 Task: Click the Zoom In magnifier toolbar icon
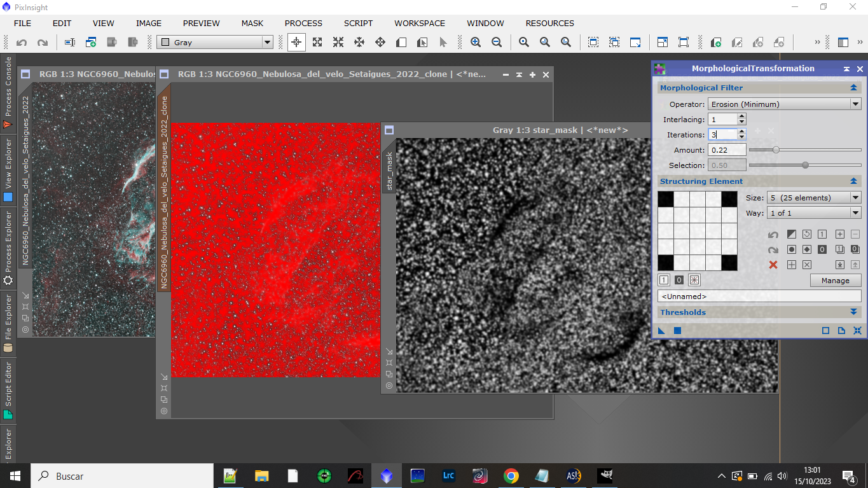476,43
